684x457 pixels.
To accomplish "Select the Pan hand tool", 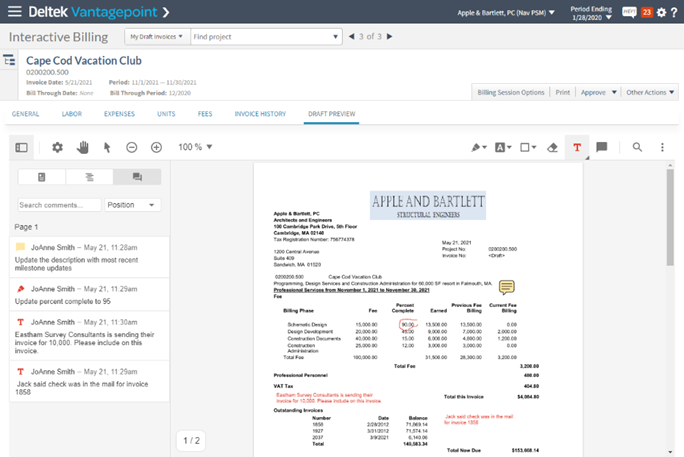I will point(82,147).
